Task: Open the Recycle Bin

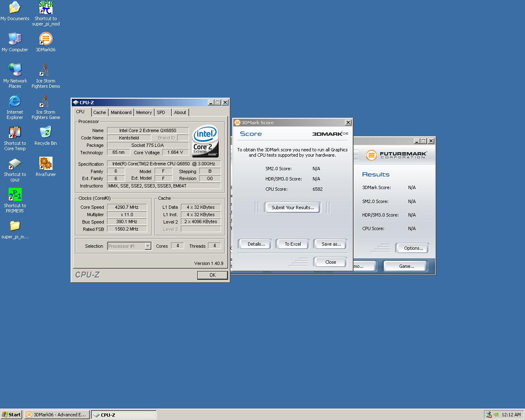Action: click(46, 136)
